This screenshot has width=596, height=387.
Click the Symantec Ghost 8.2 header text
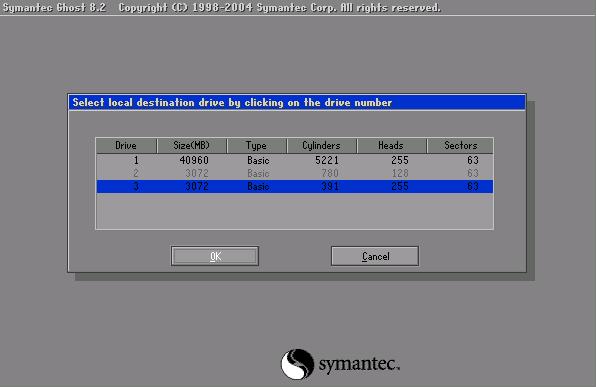[x=54, y=8]
